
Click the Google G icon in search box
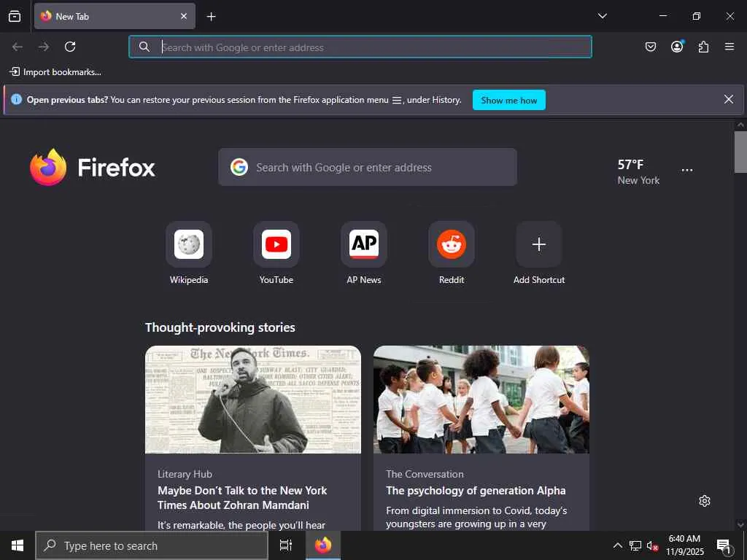(239, 167)
